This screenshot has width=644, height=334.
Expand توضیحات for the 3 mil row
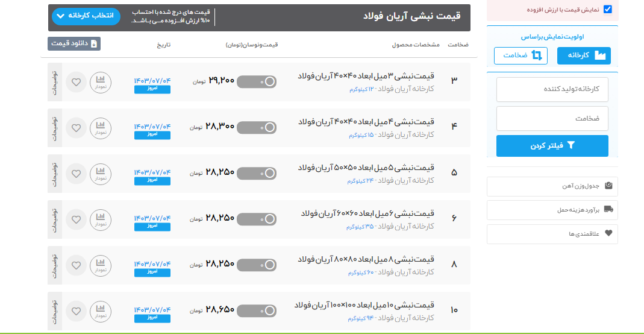pyautogui.click(x=54, y=82)
